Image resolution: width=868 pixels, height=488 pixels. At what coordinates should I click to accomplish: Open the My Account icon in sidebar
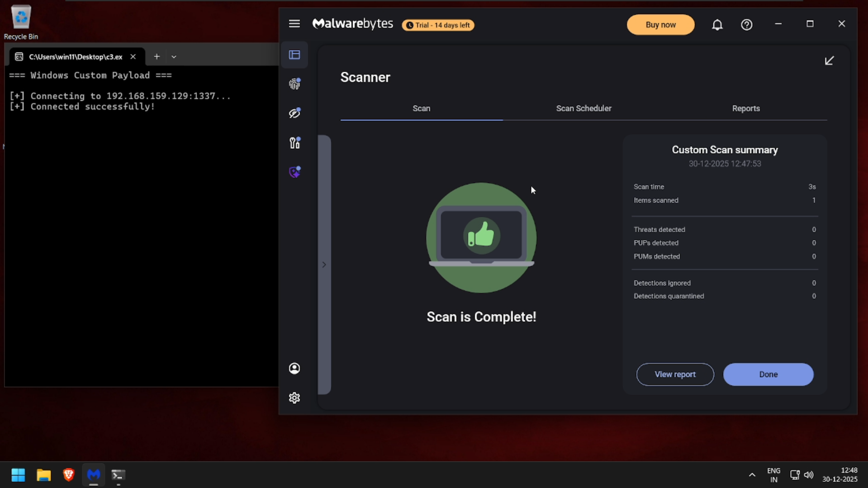coord(294,369)
